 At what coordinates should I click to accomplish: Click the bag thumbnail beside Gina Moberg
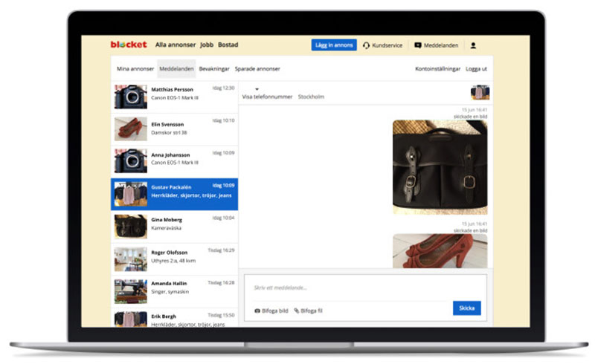pos(131,227)
